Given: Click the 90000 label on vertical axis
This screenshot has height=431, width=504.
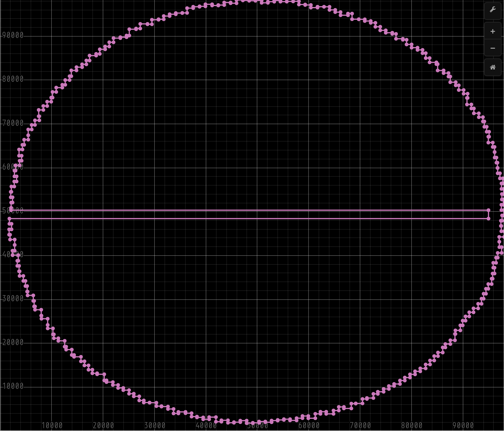Looking at the screenshot, I should coord(13,36).
